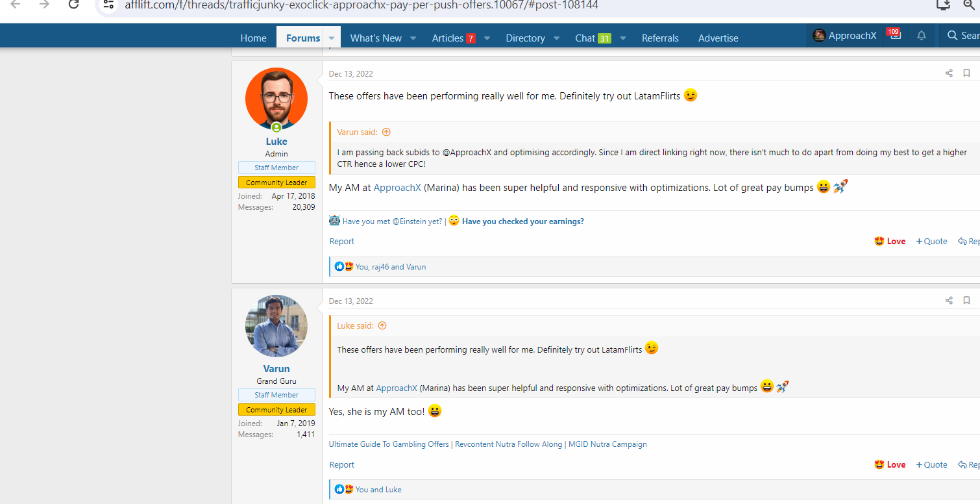Report Varun's post

pos(342,464)
